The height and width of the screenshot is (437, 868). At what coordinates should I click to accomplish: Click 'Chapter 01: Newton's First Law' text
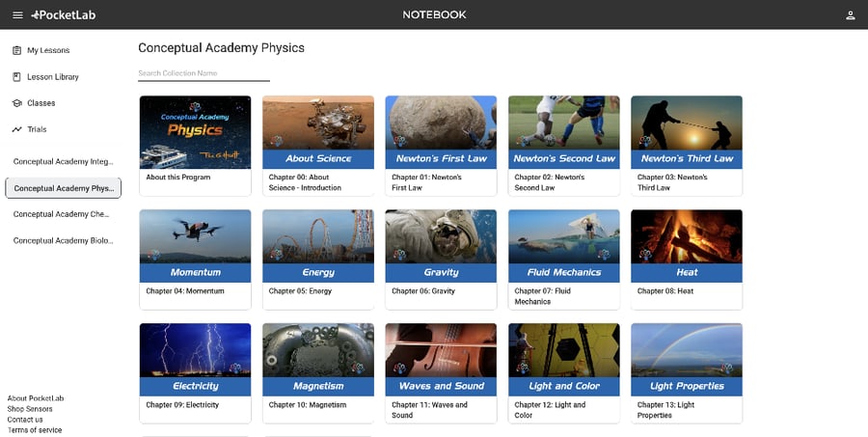point(426,182)
